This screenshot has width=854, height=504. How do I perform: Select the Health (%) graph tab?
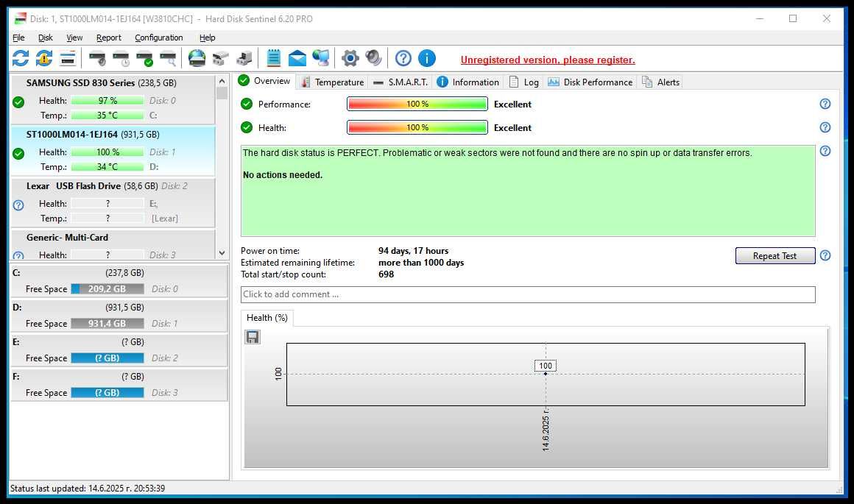[x=267, y=318]
